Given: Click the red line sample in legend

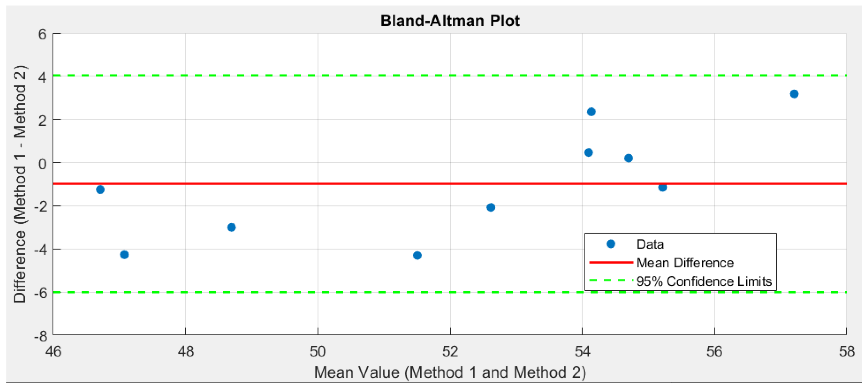Looking at the screenshot, I should pos(611,262).
